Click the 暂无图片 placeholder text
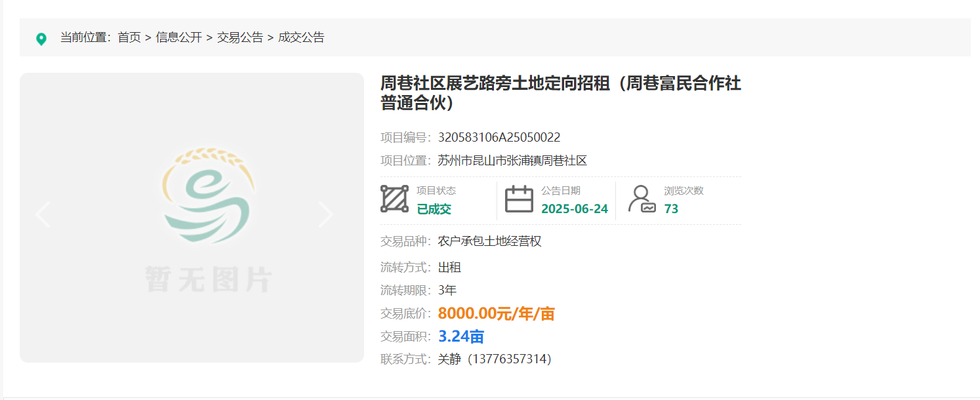This screenshot has height=400, width=980. pos(209,280)
